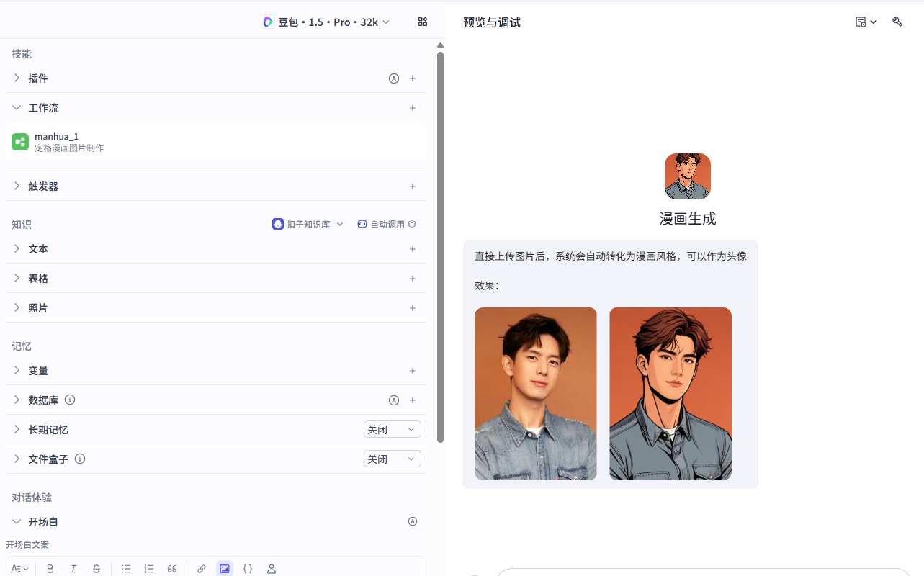Add a new plugin with the 插件 plus button
This screenshot has height=576, width=924.
(412, 78)
